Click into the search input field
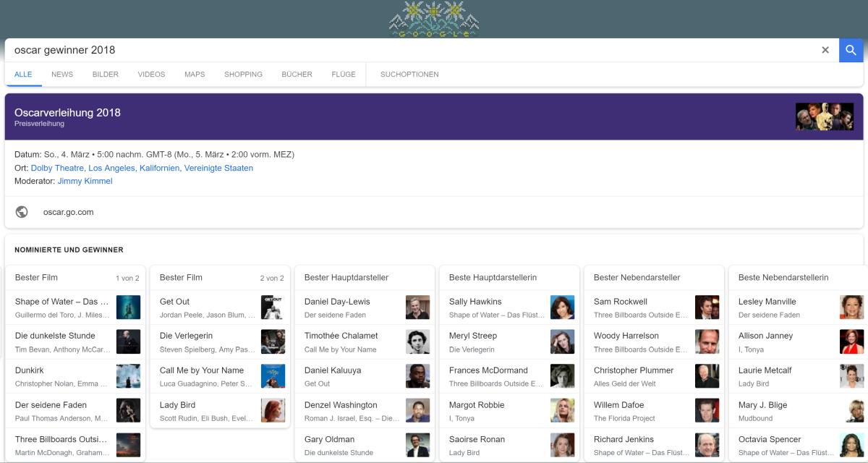The height and width of the screenshot is (463, 868). pos(405,50)
